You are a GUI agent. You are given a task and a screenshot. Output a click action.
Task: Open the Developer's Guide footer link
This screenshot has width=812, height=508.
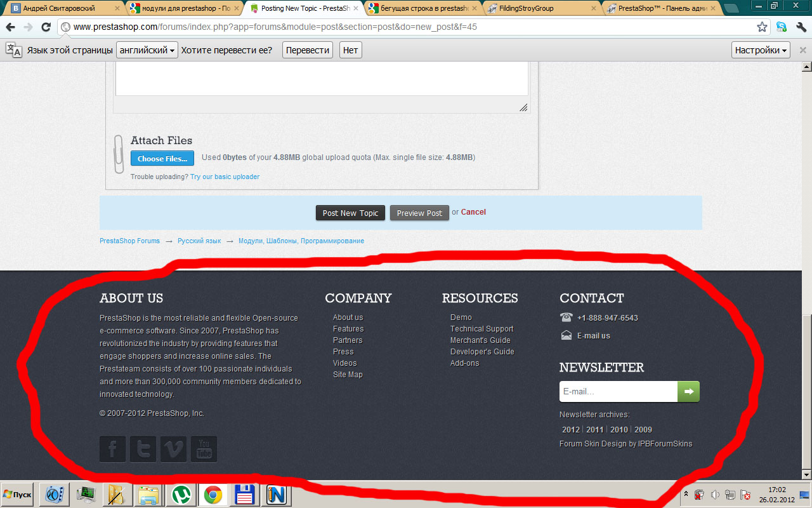pos(482,352)
